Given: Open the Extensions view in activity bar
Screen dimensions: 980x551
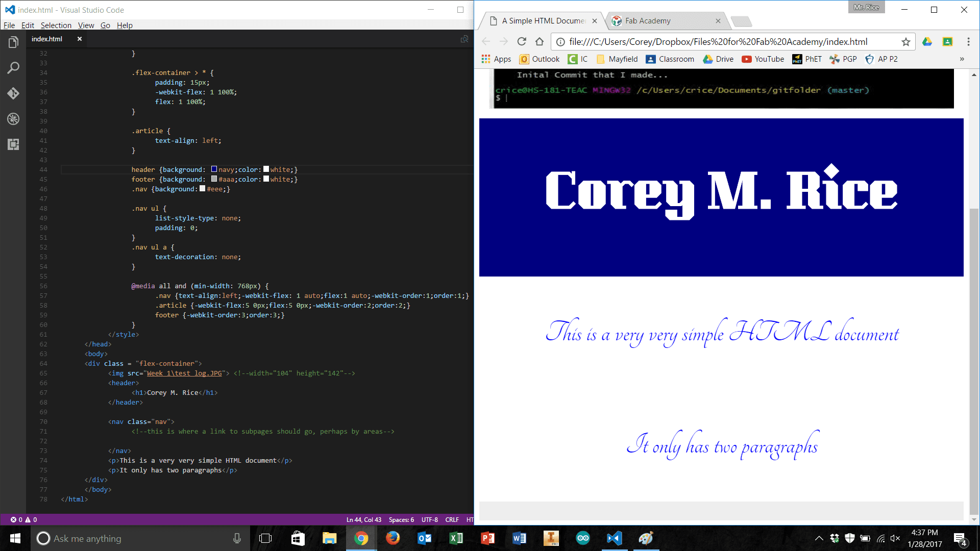Looking at the screenshot, I should [x=13, y=144].
